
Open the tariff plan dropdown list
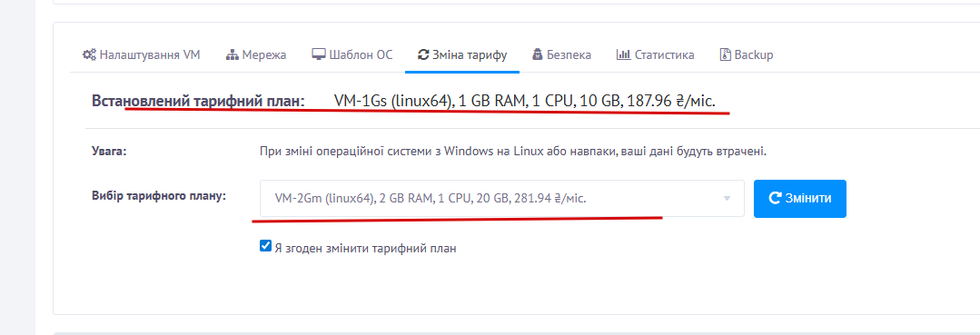click(x=502, y=199)
